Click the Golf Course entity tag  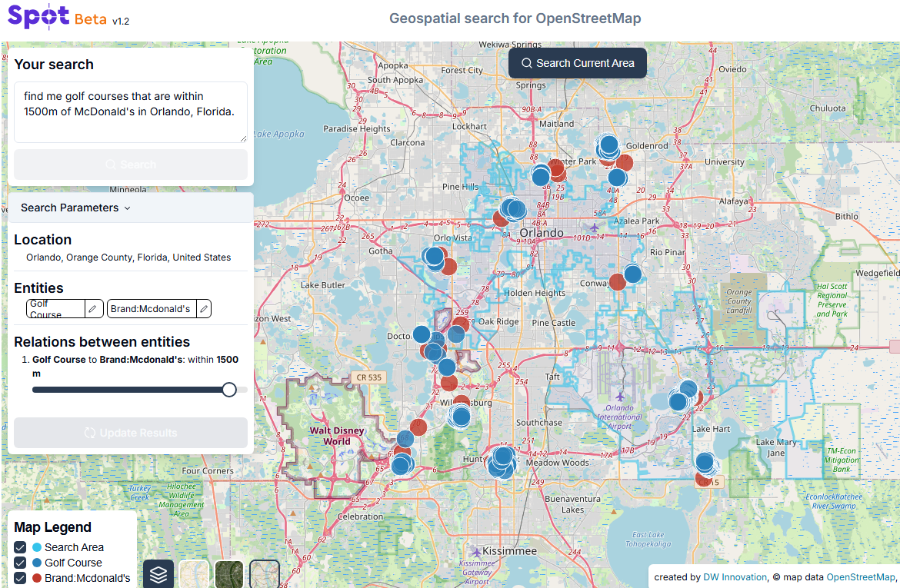pos(55,309)
